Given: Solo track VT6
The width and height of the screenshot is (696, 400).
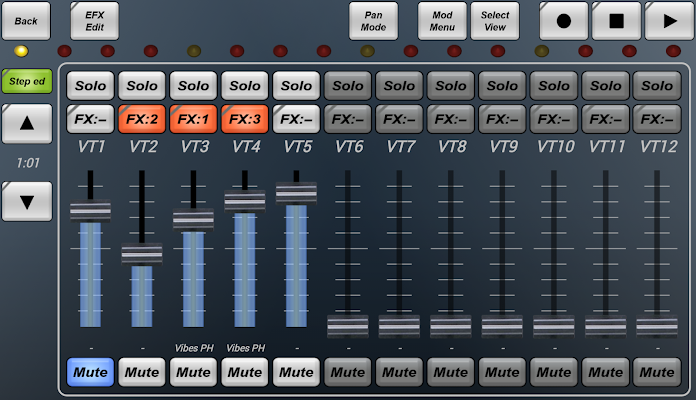Looking at the screenshot, I should click(x=348, y=85).
